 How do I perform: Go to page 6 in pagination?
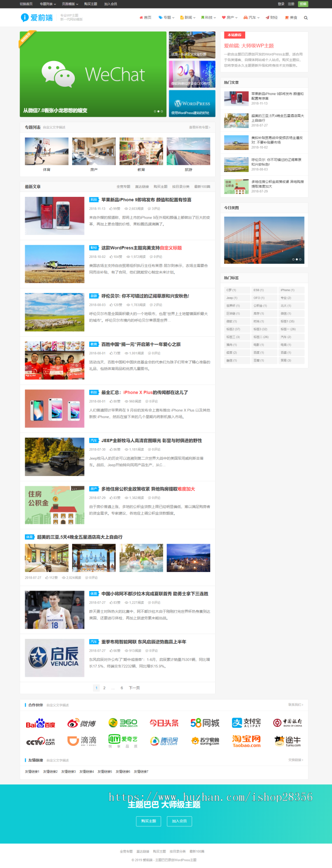[x=122, y=688]
